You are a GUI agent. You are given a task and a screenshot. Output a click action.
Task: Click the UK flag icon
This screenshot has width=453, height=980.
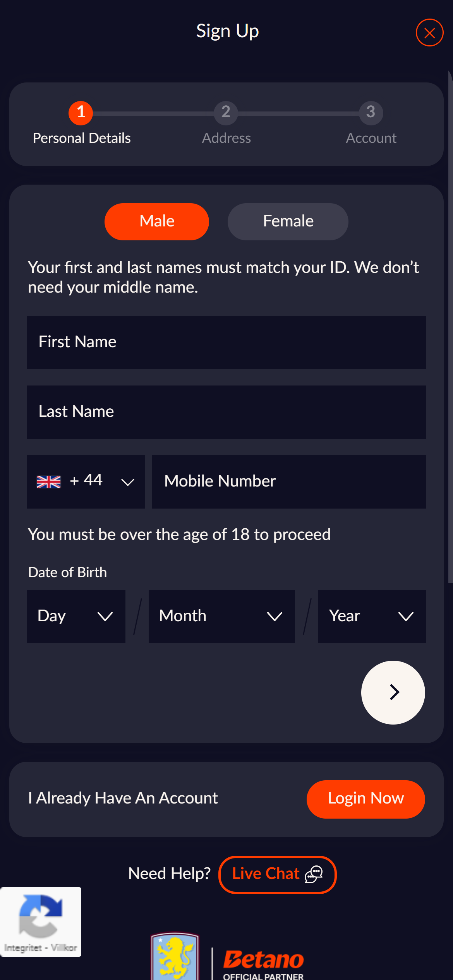tap(49, 481)
